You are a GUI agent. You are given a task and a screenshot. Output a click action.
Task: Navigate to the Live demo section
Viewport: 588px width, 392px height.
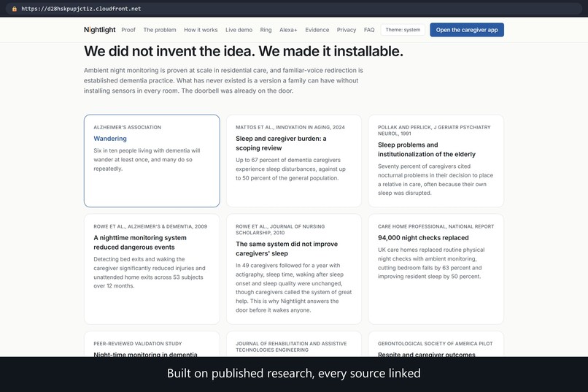239,30
